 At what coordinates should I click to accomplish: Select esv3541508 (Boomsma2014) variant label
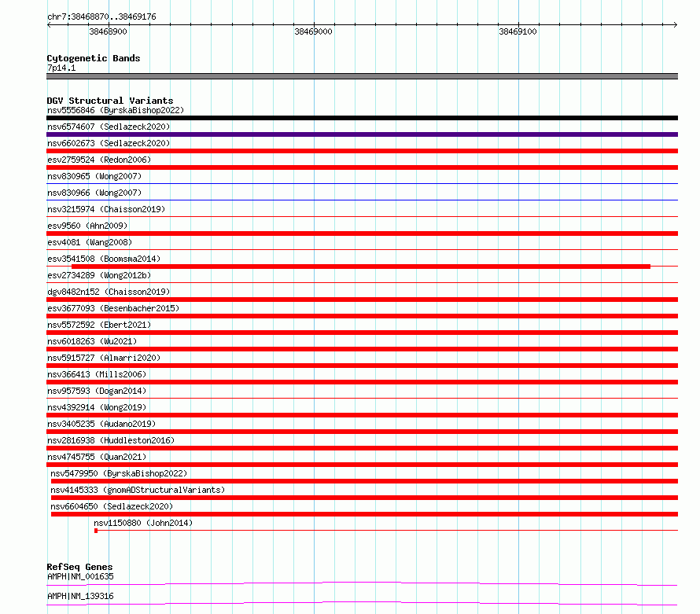(104, 259)
